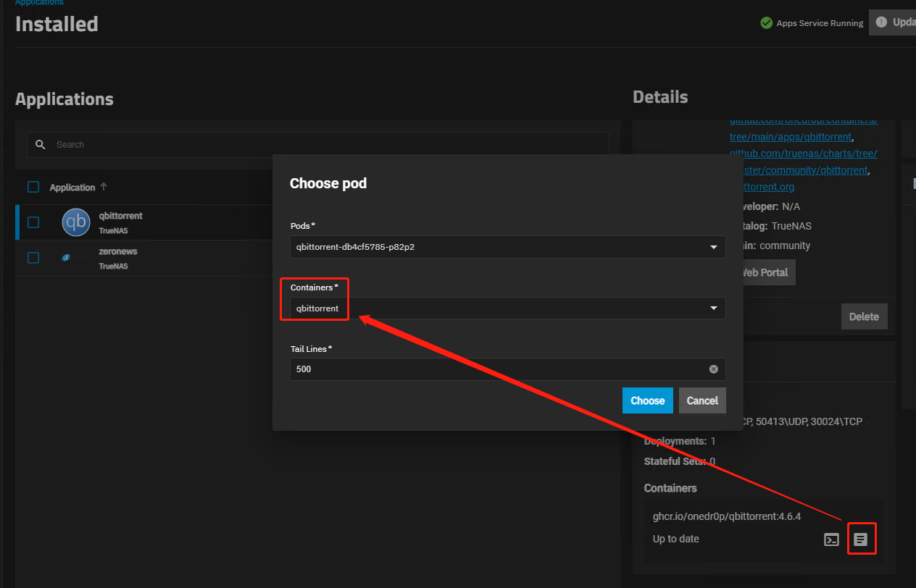The height and width of the screenshot is (588, 916).
Task: Click the Application column header
Action: pos(72,188)
